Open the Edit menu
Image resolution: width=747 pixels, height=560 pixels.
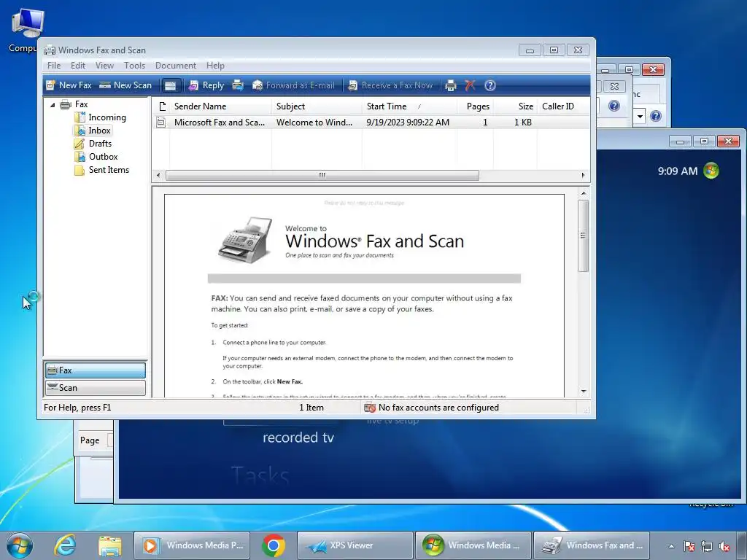(78, 65)
